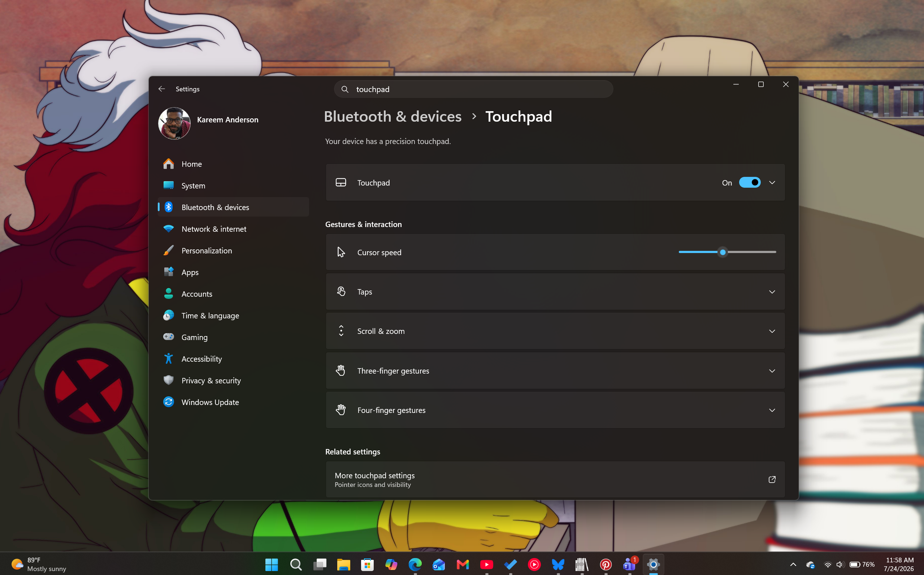Expand Scroll & zoom chevron
This screenshot has width=924, height=575.
(772, 331)
